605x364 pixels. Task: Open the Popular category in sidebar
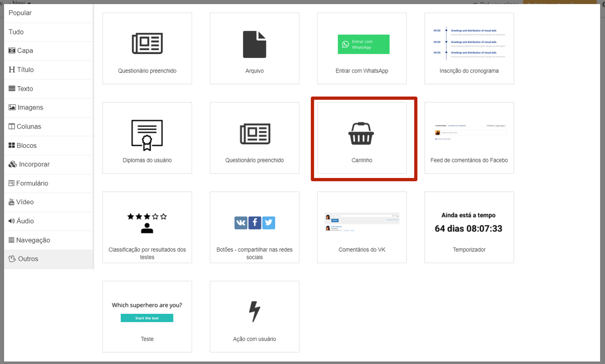pos(20,13)
